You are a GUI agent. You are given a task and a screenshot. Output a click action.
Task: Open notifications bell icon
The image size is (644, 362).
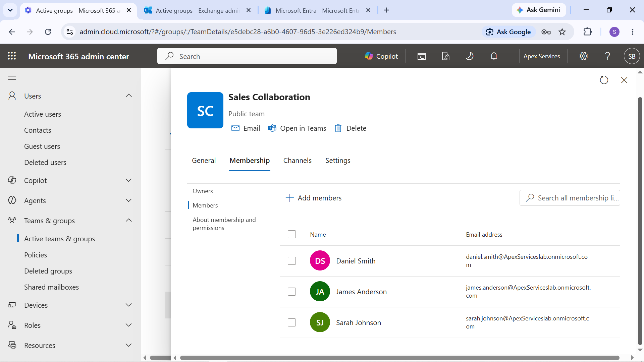494,56
